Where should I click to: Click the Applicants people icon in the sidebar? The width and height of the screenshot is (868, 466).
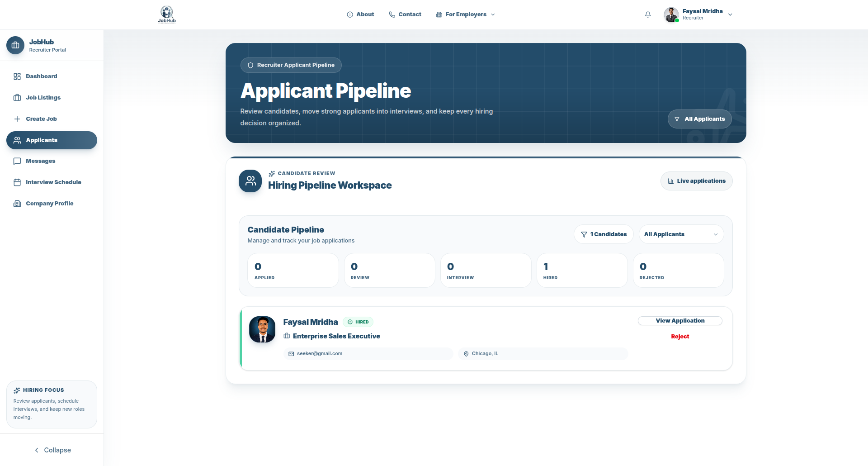(x=17, y=140)
